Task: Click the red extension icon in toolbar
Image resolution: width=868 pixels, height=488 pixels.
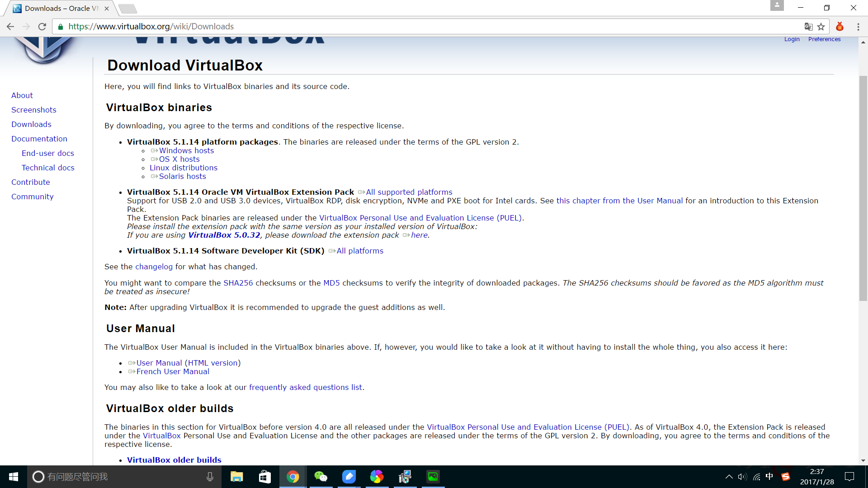Action: pos(840,27)
